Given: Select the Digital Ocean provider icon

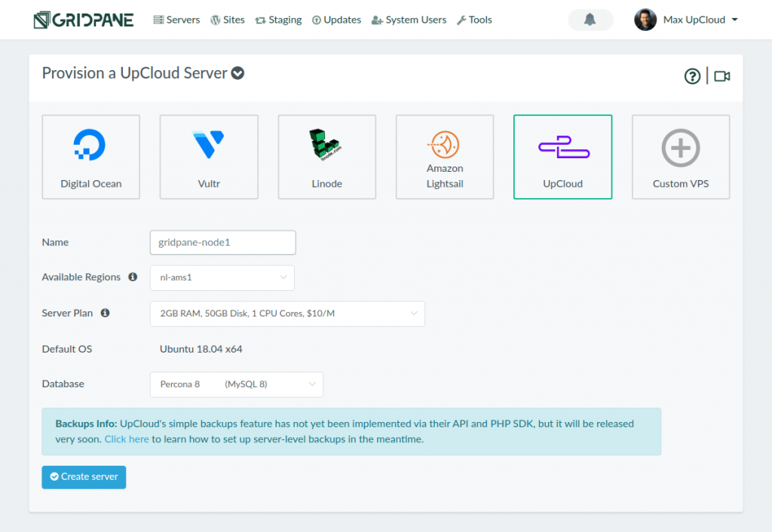Looking at the screenshot, I should tap(90, 147).
